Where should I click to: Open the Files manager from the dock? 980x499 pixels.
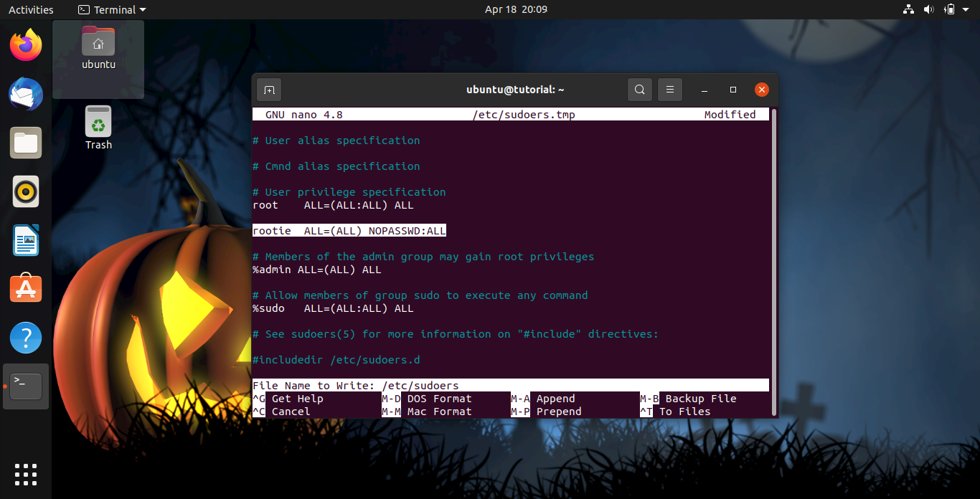[25, 143]
